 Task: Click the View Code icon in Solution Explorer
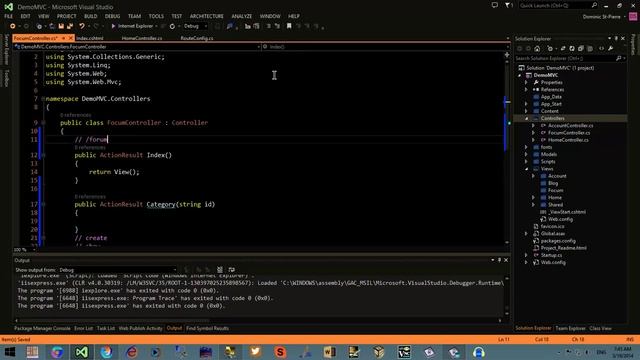(601, 49)
